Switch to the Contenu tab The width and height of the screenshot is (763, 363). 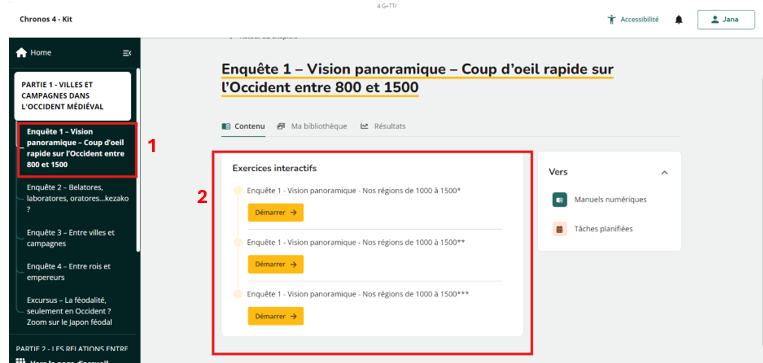(x=243, y=127)
